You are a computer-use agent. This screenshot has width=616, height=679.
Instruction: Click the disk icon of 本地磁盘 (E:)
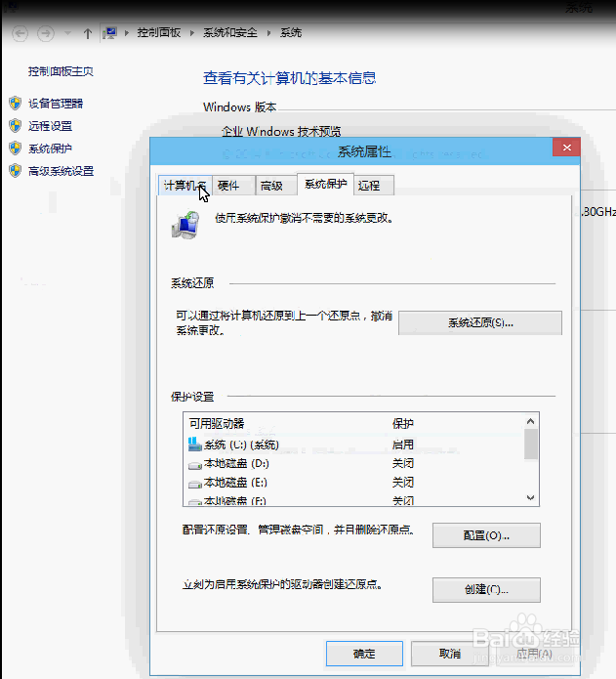pyautogui.click(x=195, y=485)
